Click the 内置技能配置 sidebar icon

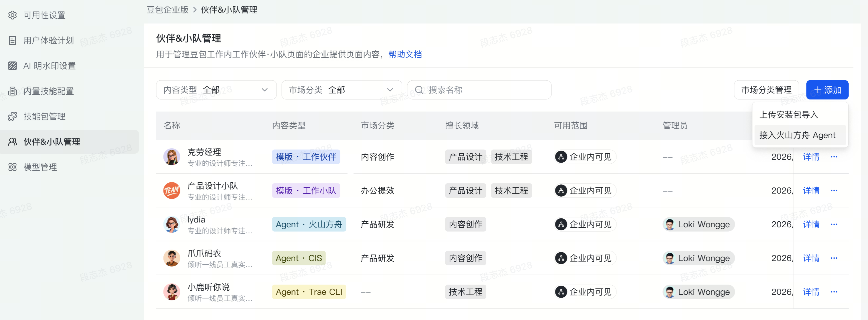pyautogui.click(x=12, y=91)
